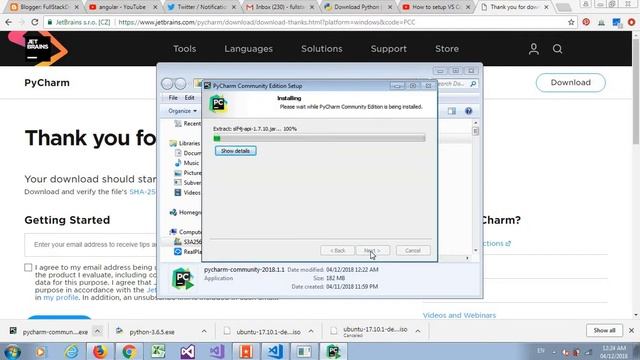Open the Store menu on JetBrains navbar
Image resolution: width=640 pixels, height=360 pixels.
pos(447,49)
